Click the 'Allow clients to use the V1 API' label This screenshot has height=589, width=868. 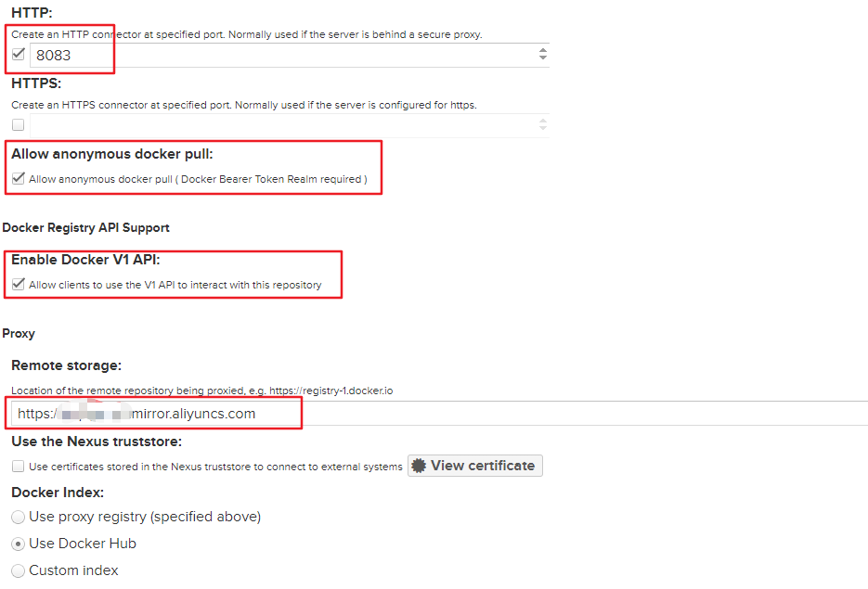(x=175, y=285)
